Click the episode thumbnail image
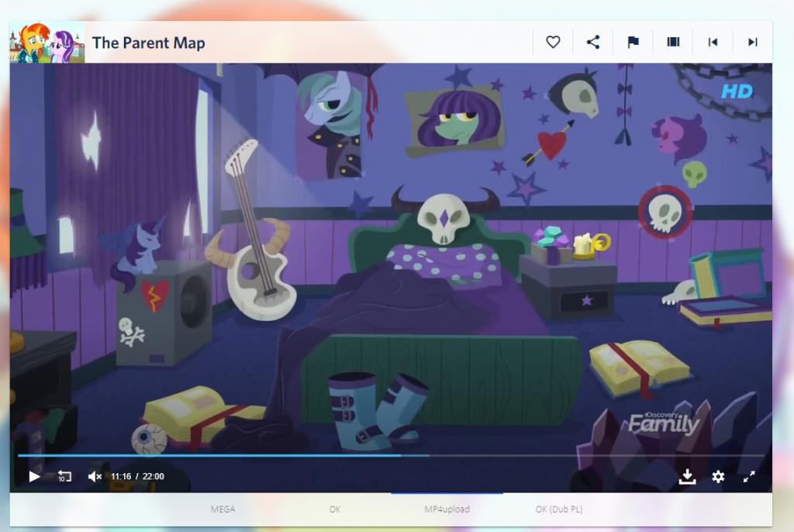 click(x=47, y=42)
